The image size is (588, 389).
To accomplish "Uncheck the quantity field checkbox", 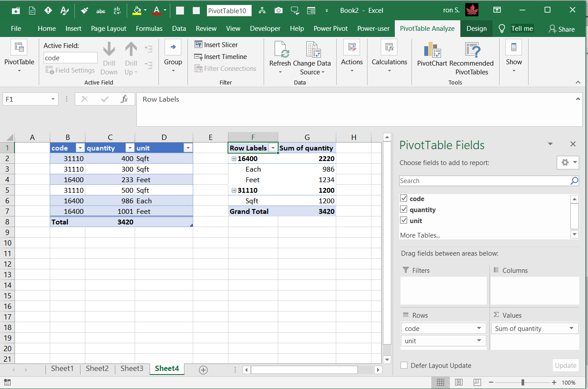I will pos(404,209).
